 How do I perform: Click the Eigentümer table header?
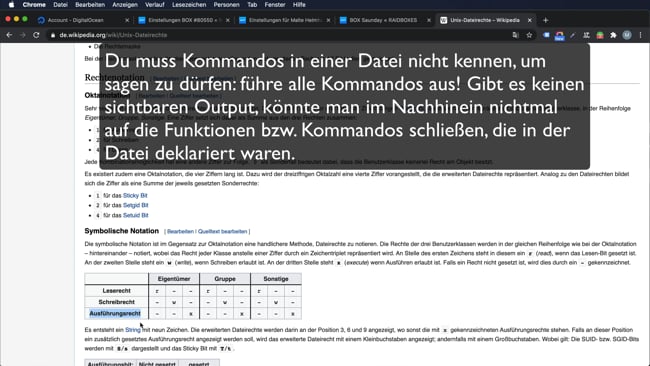(x=174, y=279)
